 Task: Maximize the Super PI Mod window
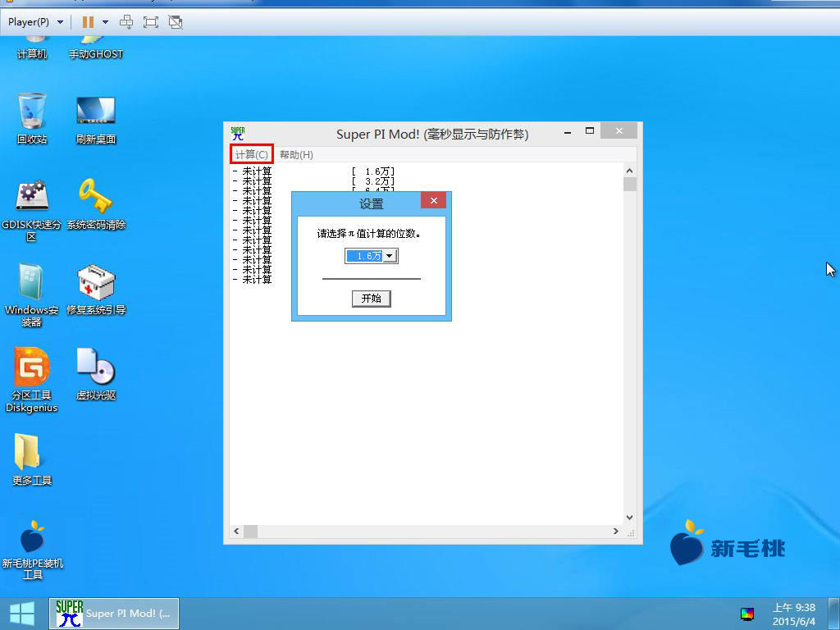point(590,130)
